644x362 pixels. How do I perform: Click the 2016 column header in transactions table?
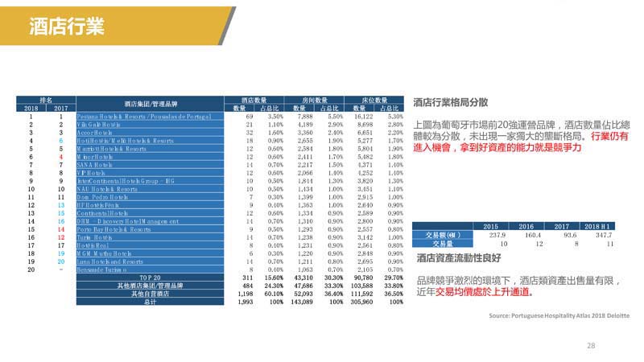click(x=526, y=227)
